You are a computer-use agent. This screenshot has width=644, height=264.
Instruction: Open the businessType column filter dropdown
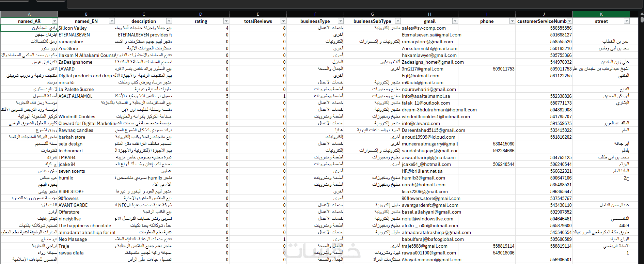click(x=341, y=21)
